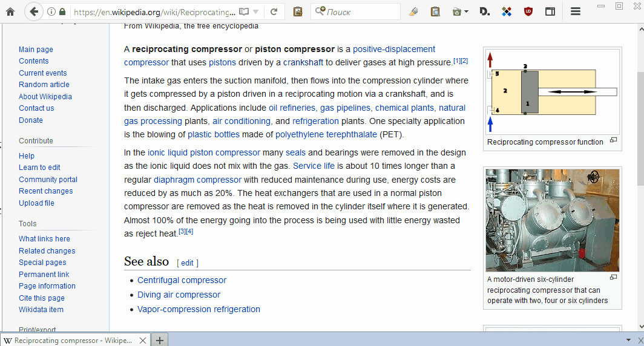Viewport: 644px width, 346px height.
Task: Open Special pages link
Action: tap(42, 263)
